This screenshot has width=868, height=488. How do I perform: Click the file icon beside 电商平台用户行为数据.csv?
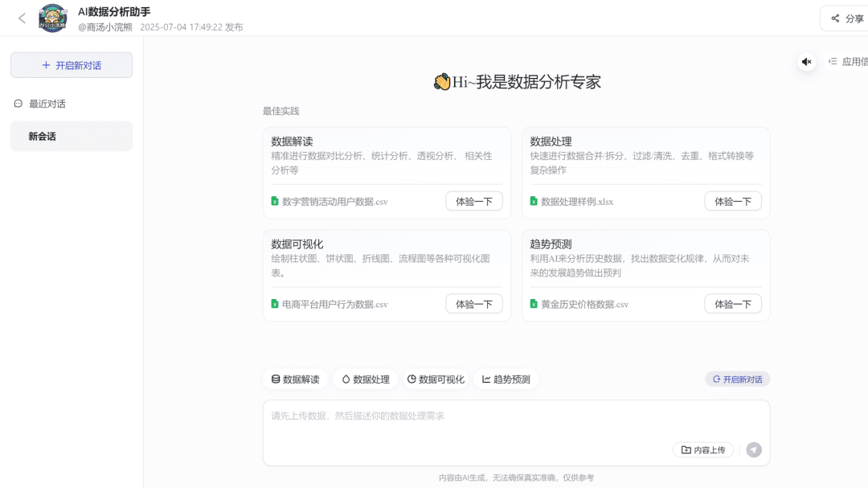(275, 304)
